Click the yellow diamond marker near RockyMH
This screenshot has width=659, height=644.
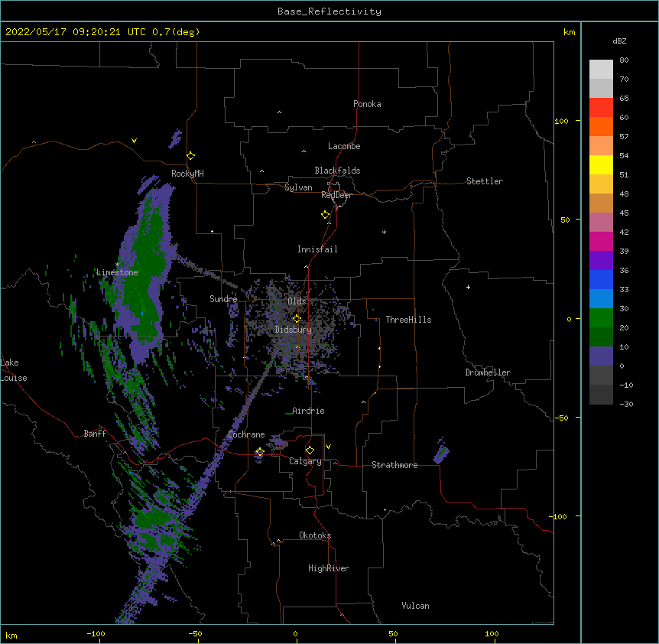(190, 156)
